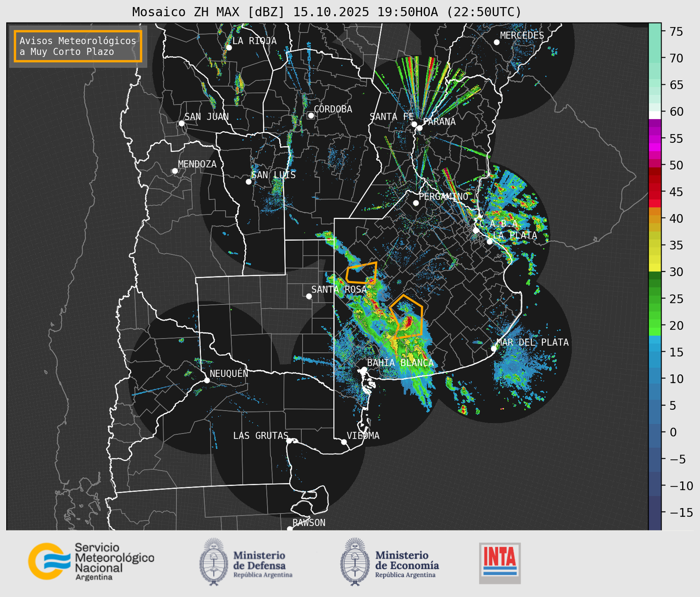
Task: Click the Córdoba city marker dot
Action: pos(311,115)
